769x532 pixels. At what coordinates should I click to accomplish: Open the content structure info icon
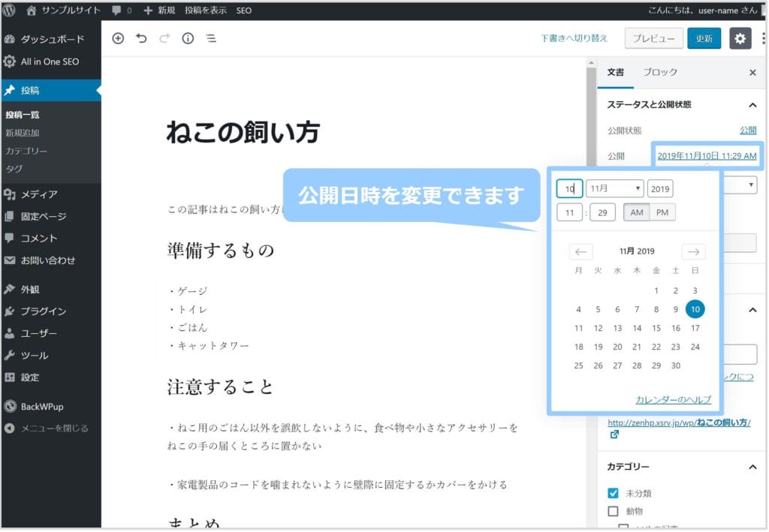coord(188,38)
